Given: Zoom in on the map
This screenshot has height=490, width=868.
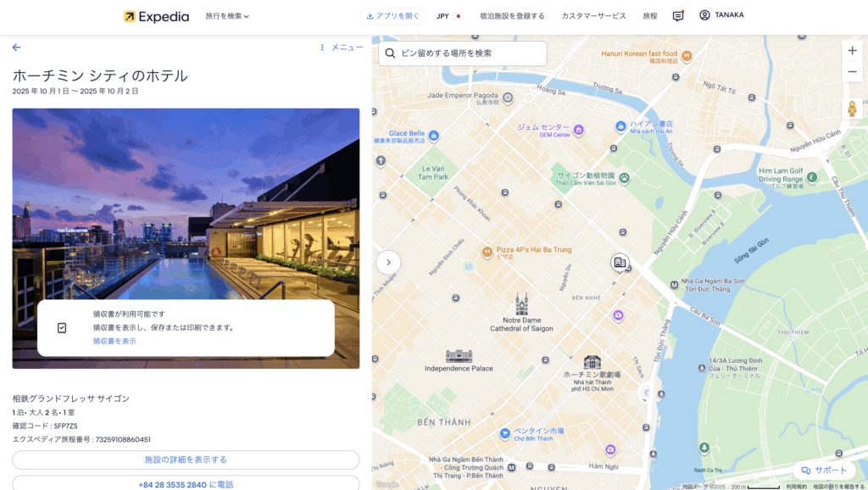Looking at the screenshot, I should 852,50.
